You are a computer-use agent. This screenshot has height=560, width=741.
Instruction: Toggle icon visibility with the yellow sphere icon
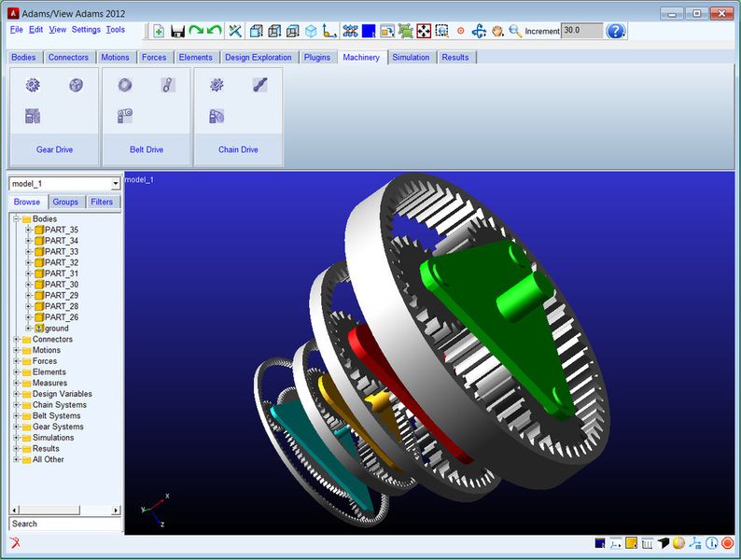point(679,543)
